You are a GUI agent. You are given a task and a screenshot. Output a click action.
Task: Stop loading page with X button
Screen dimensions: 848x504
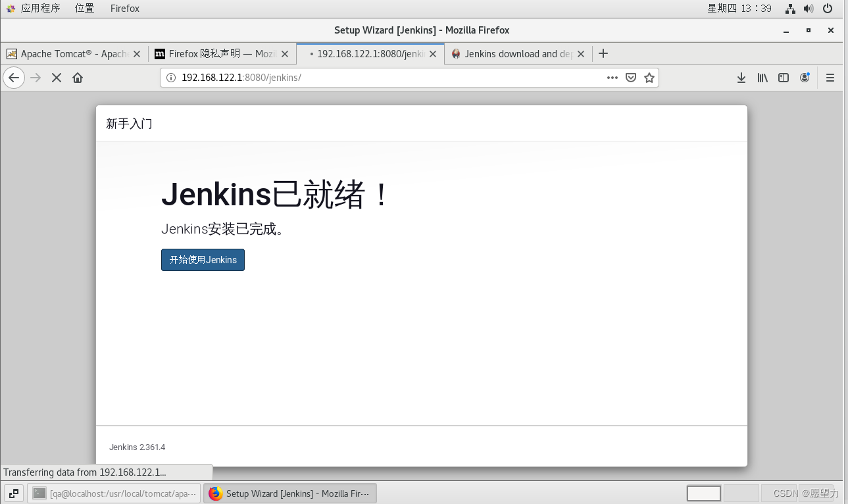click(57, 78)
